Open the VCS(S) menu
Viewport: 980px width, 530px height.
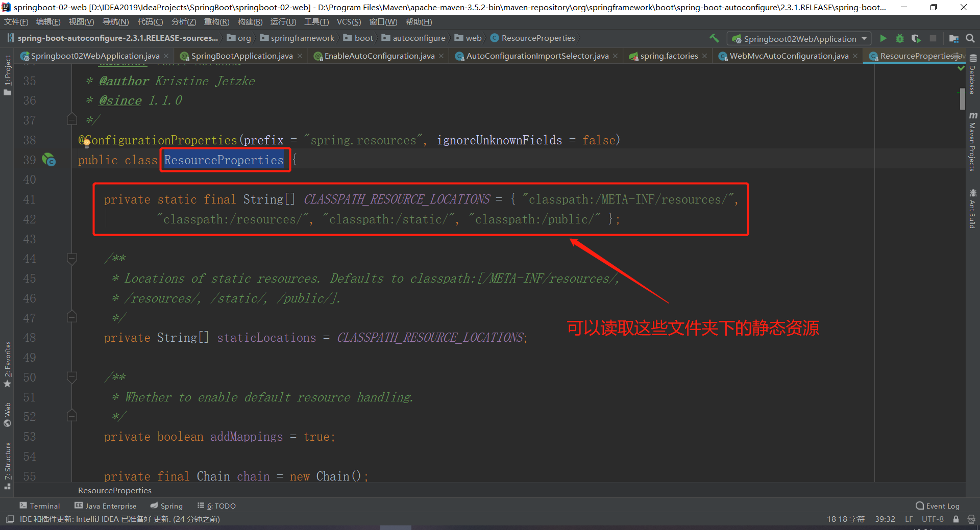[x=349, y=22]
